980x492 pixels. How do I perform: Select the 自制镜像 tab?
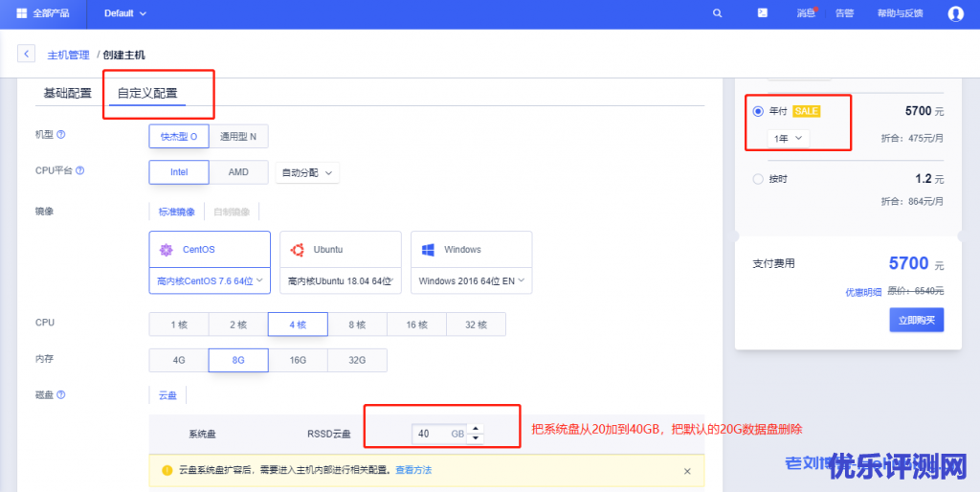tap(232, 212)
